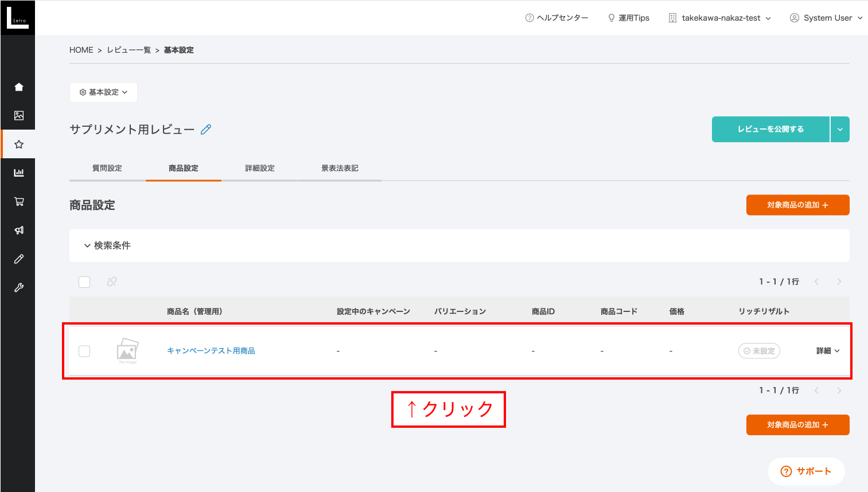Expand the 詳細 row dropdown
Image resolution: width=868 pixels, height=492 pixels.
[x=828, y=351]
